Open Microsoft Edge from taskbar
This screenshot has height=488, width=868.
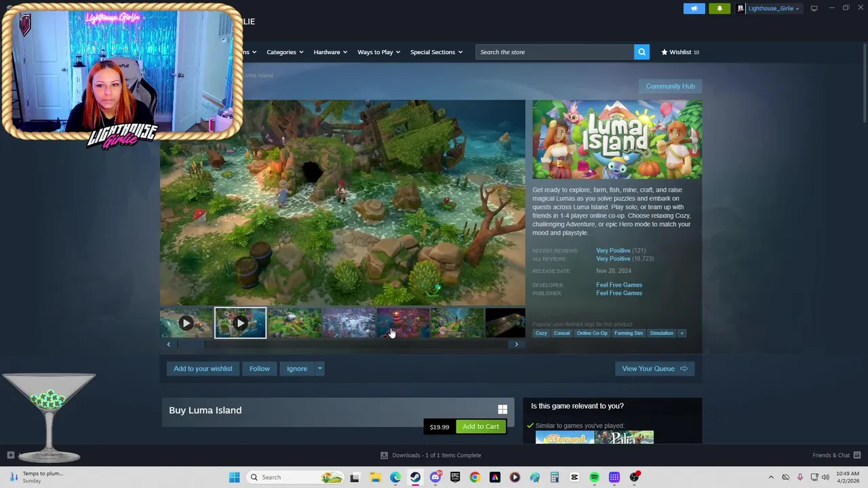point(395,477)
